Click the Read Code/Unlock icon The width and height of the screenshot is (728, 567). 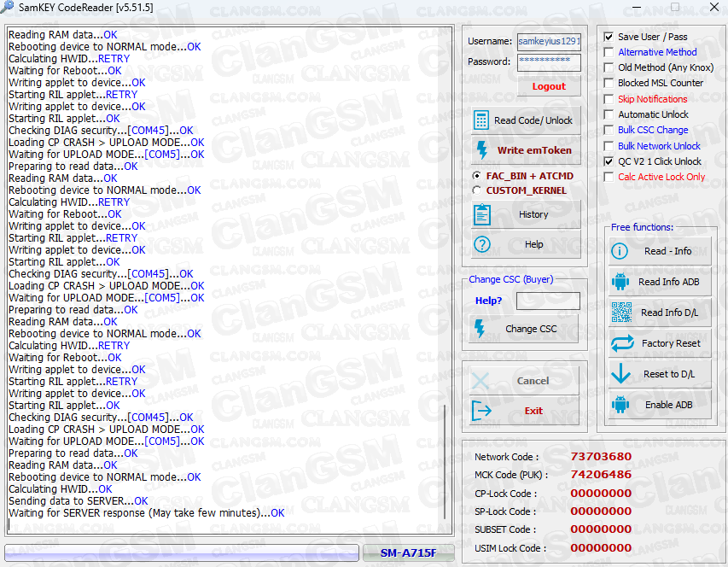(x=482, y=119)
